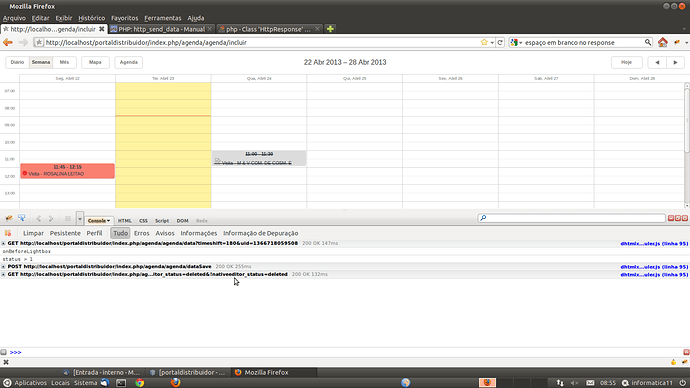This screenshot has height=388, width=690.
Task: Bookmark this page with the star icon
Action: pyautogui.click(x=484, y=42)
